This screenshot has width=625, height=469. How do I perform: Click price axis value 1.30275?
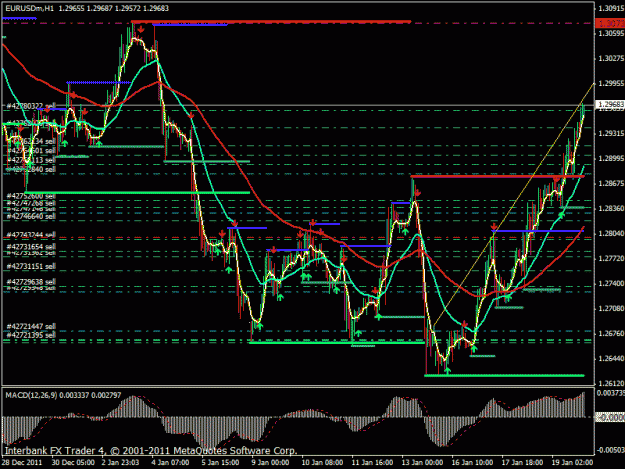tap(611, 59)
